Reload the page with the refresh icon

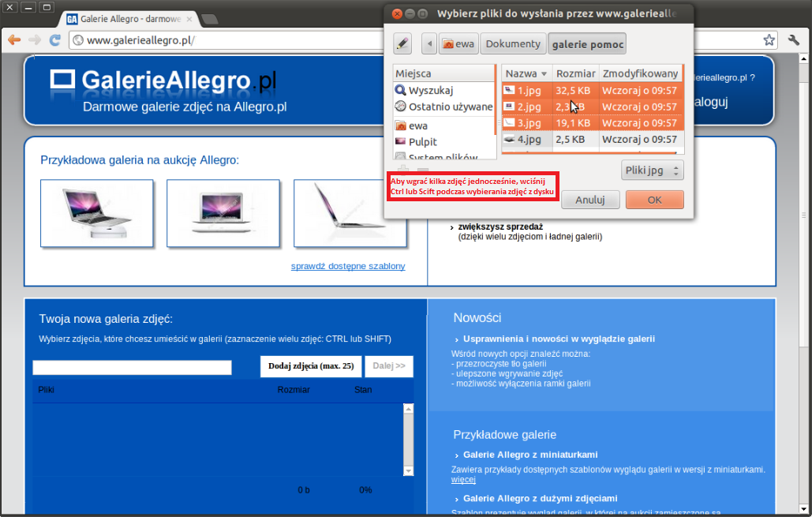coord(55,40)
